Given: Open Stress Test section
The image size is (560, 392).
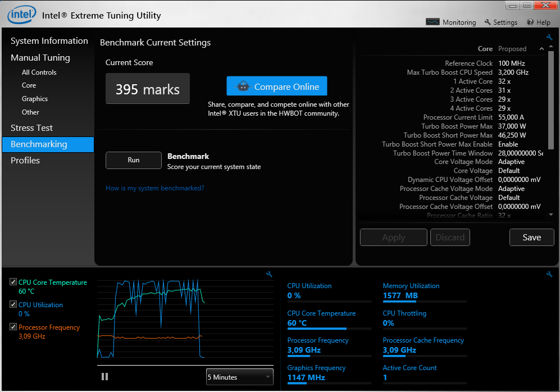Looking at the screenshot, I should coord(31,128).
